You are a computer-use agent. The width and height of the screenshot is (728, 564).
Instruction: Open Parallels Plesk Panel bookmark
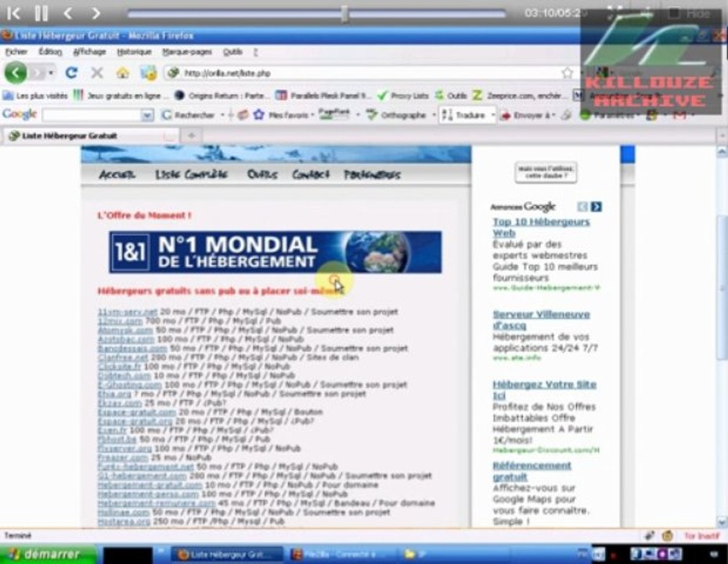(323, 96)
